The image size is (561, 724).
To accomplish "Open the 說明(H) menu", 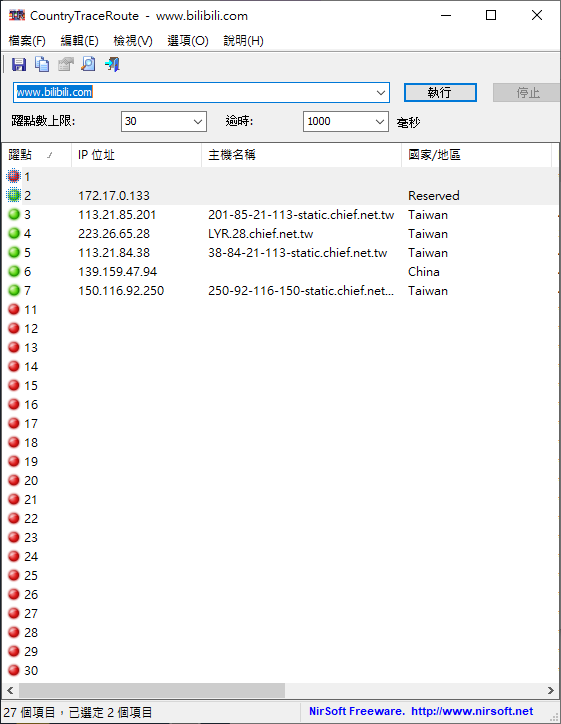I will tap(243, 41).
